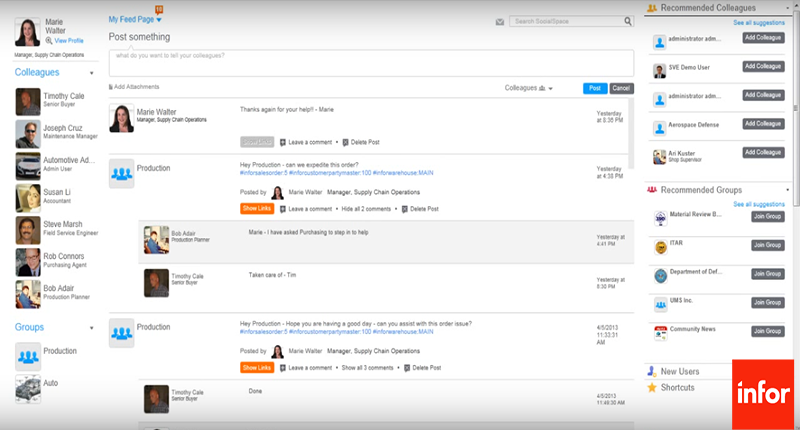Open Shortcuts via the star icon
The image size is (800, 430).
coord(652,387)
